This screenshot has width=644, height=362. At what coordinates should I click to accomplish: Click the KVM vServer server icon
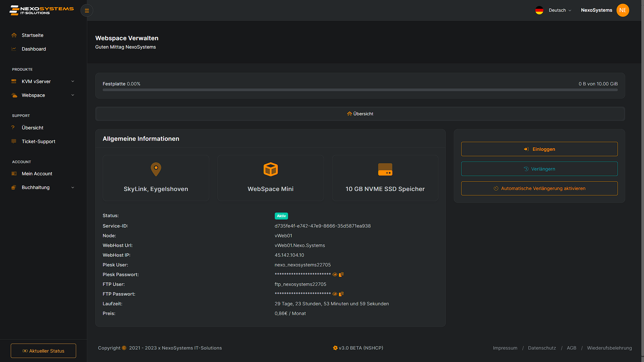[14, 81]
